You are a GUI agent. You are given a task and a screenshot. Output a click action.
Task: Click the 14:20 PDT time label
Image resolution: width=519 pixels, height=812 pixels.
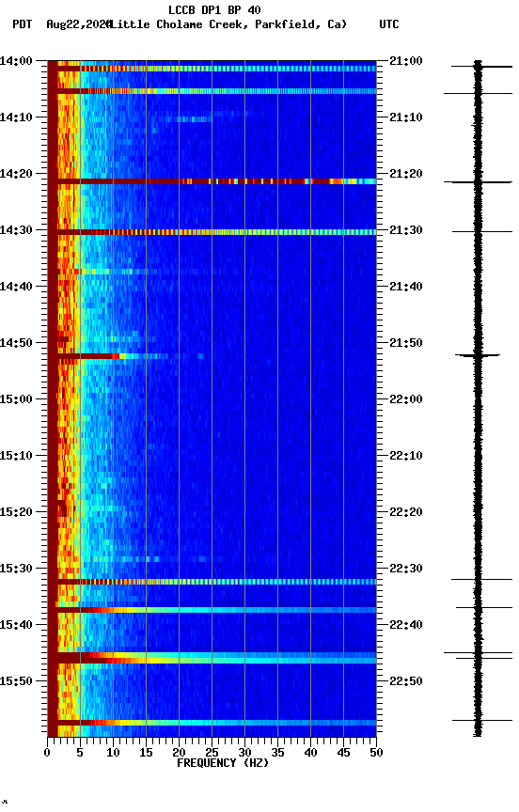coord(16,174)
